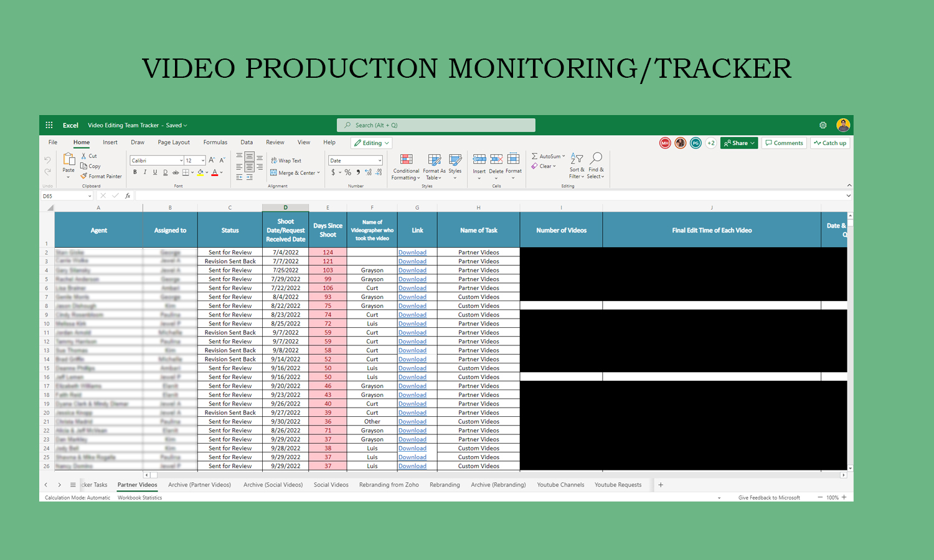Screen dimensions: 934x560
Task: Decrease the cell indent
Action: [239, 177]
